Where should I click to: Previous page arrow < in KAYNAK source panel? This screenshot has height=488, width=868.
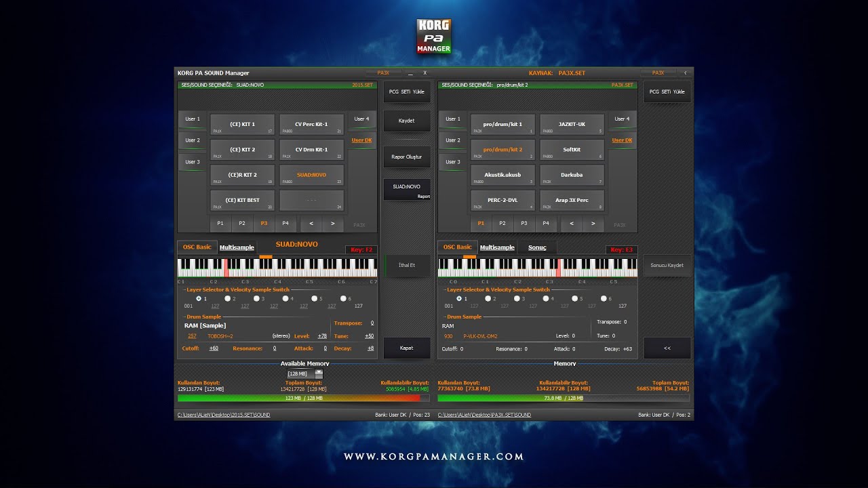pos(572,223)
